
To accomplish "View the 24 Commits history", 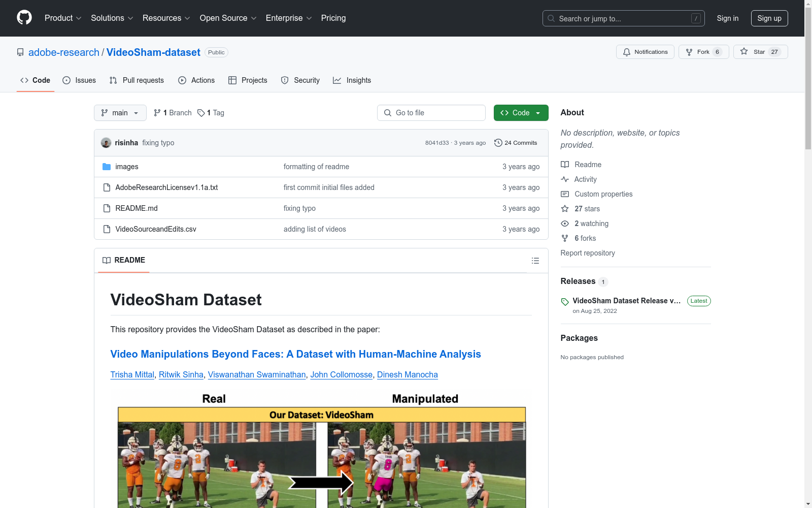I will (516, 143).
